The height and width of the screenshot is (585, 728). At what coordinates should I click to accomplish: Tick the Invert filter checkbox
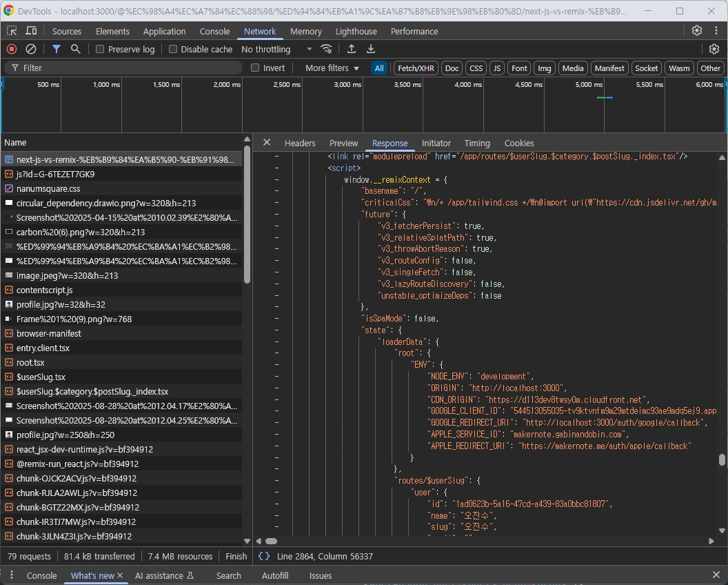(x=255, y=68)
